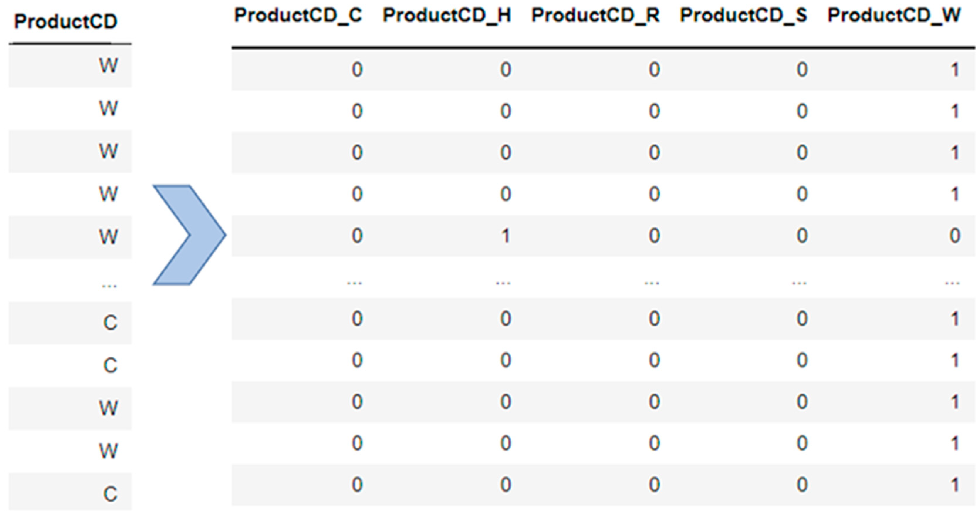The image size is (980, 511).
Task: Click the bottom C cell under ProductCD
Action: pos(110,494)
